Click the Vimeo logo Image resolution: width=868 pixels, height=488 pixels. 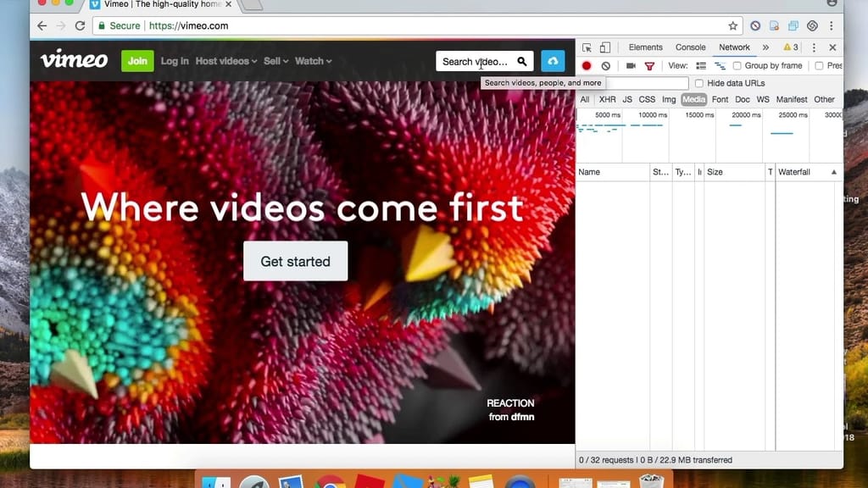click(75, 60)
